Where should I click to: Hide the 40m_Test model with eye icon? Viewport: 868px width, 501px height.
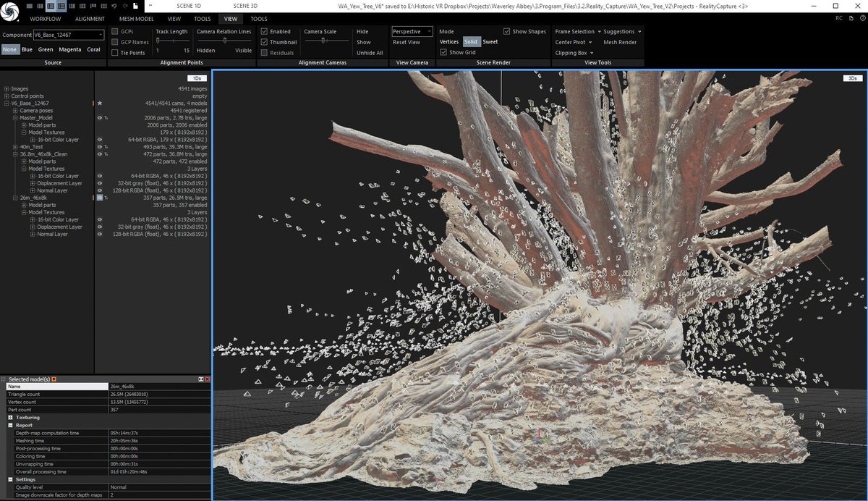point(100,147)
